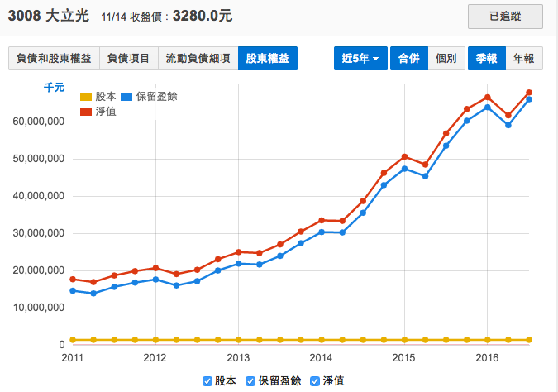Click the red 淨值 legend swatch
This screenshot has width=558, height=392.
click(85, 111)
